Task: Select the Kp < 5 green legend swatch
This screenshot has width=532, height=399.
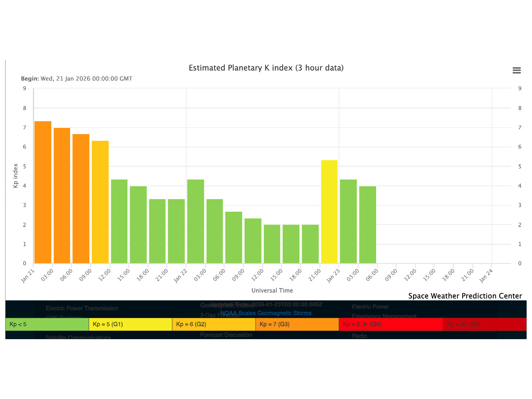Action: (47, 324)
